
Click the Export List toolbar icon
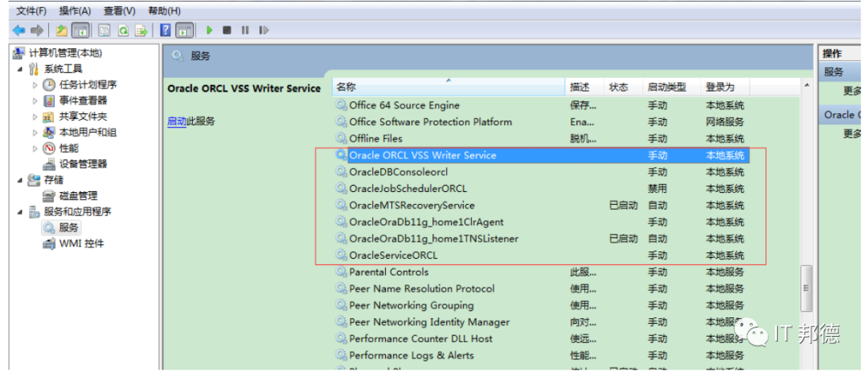(141, 30)
